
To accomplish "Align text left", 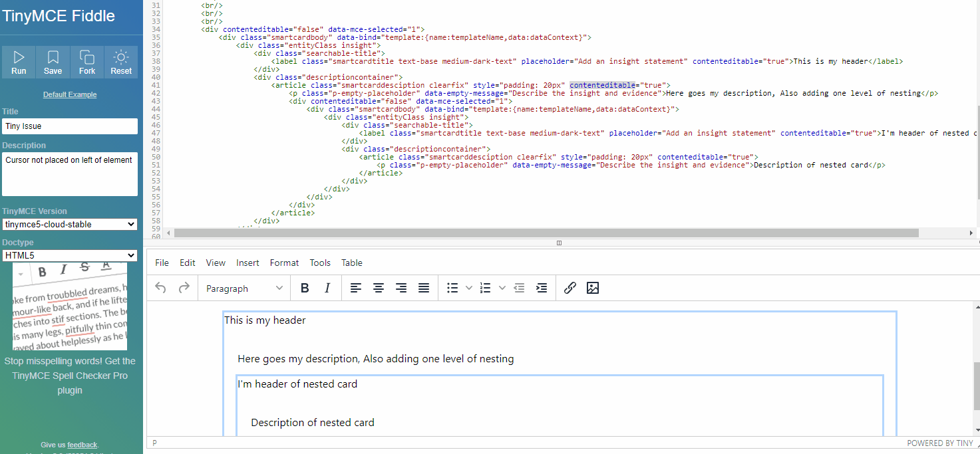I will click(356, 288).
